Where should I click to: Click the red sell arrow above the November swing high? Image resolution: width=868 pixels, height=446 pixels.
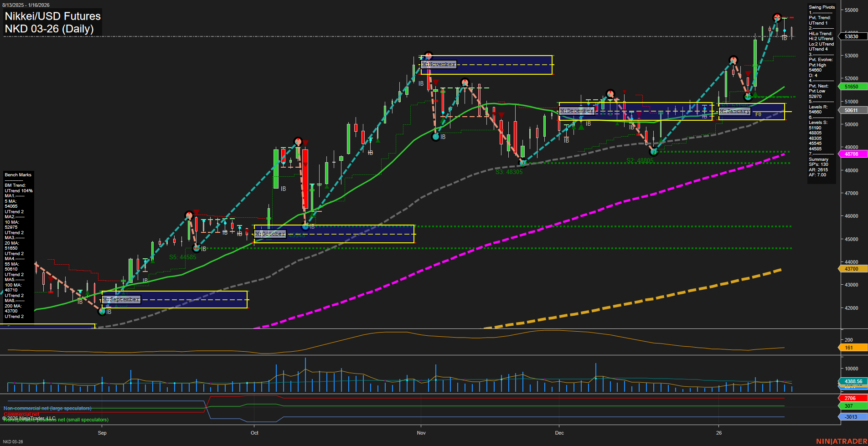click(x=436, y=82)
